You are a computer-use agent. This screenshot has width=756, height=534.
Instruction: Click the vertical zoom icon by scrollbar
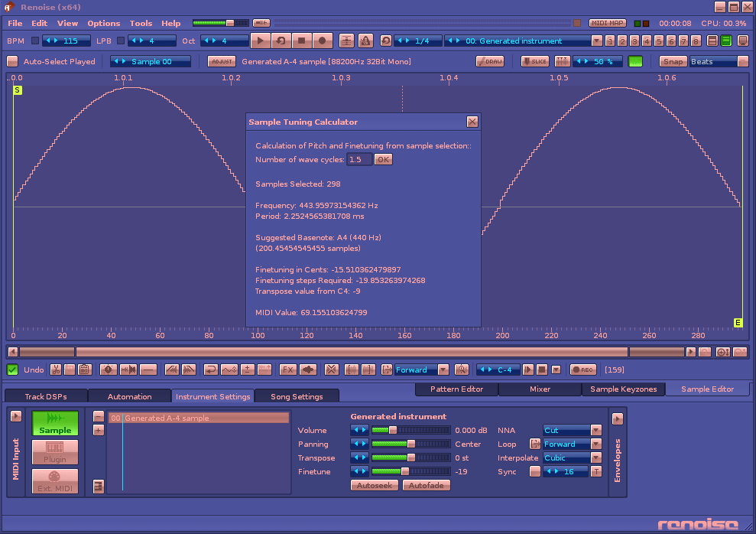722,352
